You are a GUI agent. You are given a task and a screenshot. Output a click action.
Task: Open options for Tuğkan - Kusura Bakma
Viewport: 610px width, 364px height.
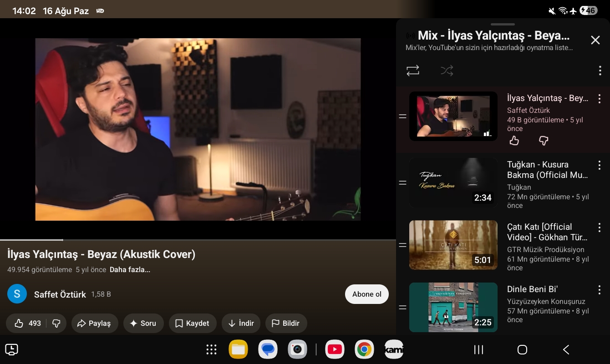tap(600, 165)
